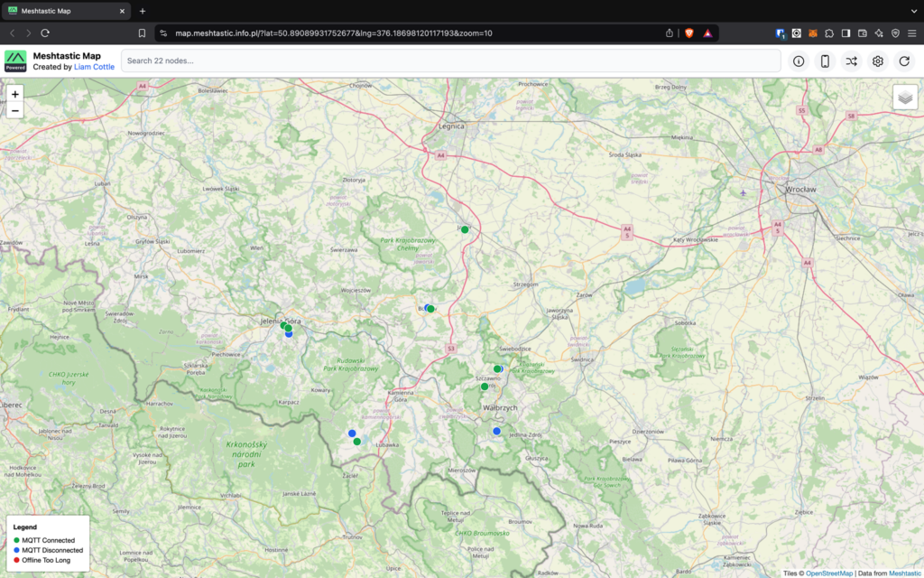Image resolution: width=924 pixels, height=578 pixels.
Task: Click the Meshtastic logo icon
Action: point(16,61)
